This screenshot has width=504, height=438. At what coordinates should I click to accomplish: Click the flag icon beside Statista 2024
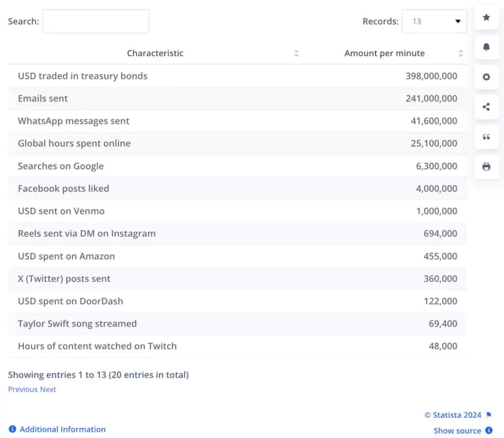489,415
